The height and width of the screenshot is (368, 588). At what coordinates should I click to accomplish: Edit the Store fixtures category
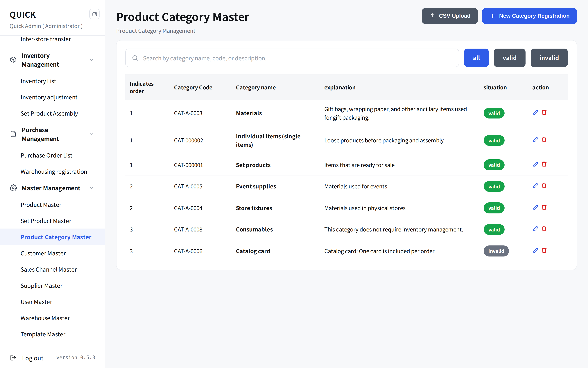click(535, 207)
